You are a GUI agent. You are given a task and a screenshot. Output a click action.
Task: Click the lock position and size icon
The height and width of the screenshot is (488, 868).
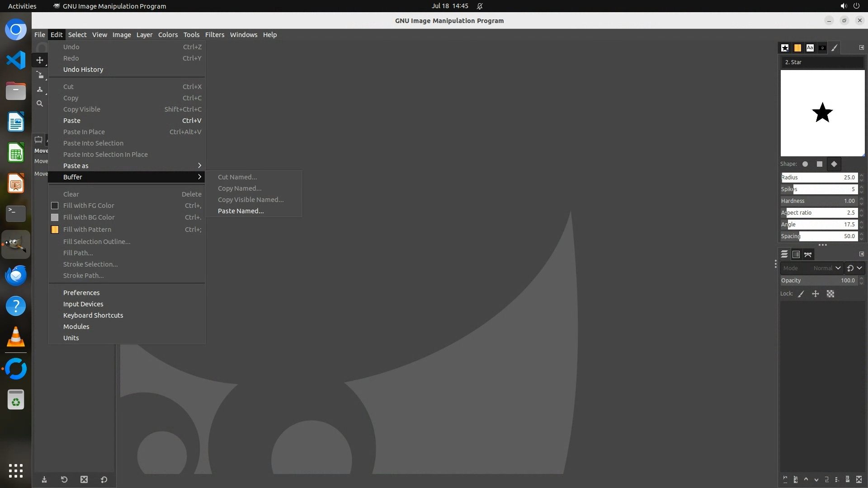pos(816,294)
